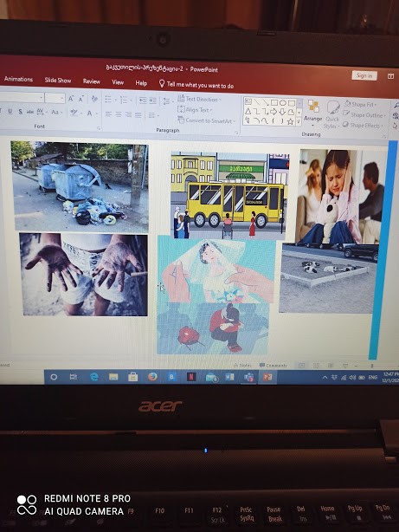Screen dimensions: 399x532
Task: Justify the paragraph text
Action: [138, 115]
